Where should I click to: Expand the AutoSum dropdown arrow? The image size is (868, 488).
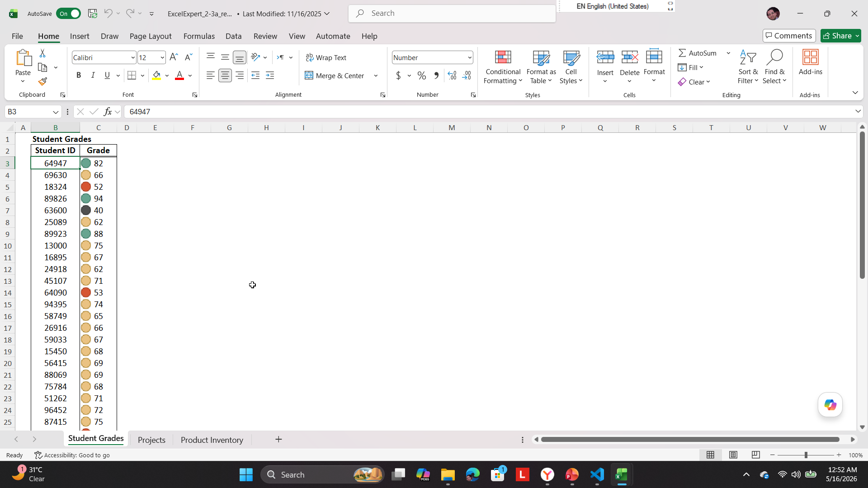(728, 53)
